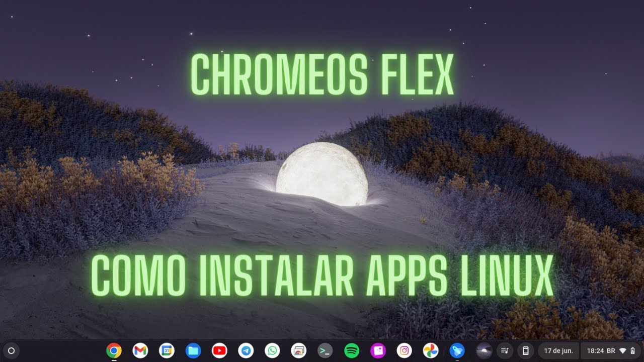Open the Phone Hub tray icon
This screenshot has width=644, height=362.
click(525, 350)
